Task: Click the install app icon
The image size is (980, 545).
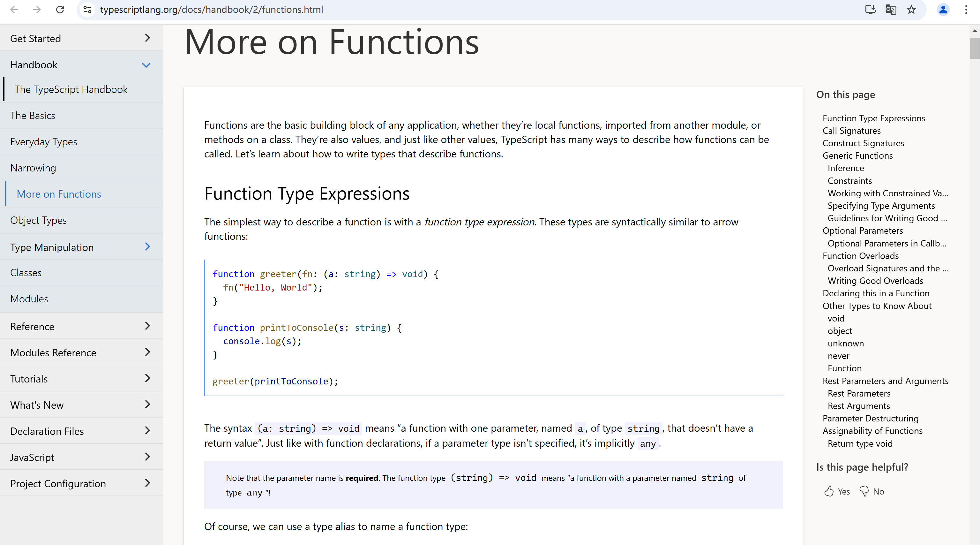Action: coord(870,10)
